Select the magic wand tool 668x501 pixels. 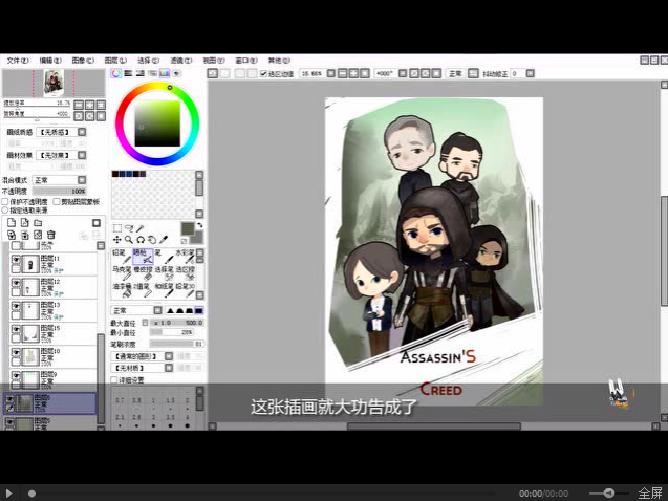[x=140, y=228]
